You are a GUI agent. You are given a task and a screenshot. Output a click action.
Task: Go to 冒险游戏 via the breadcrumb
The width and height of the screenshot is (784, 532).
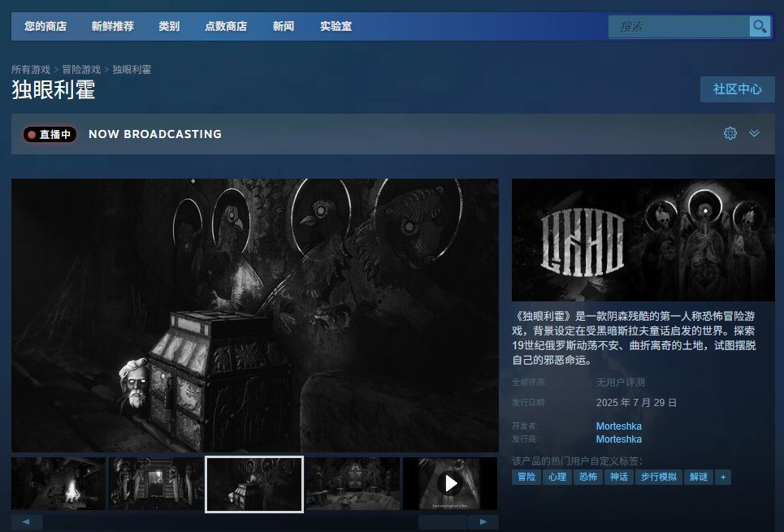(x=80, y=69)
